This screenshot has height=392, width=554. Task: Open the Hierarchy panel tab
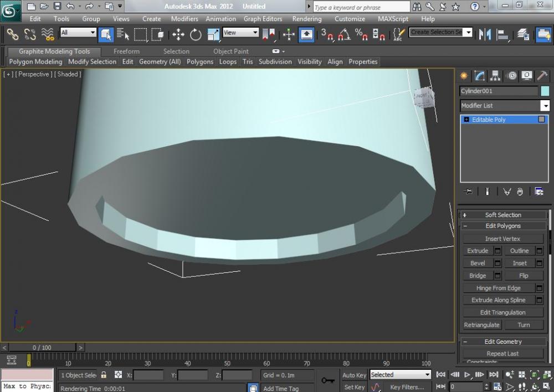pos(495,76)
